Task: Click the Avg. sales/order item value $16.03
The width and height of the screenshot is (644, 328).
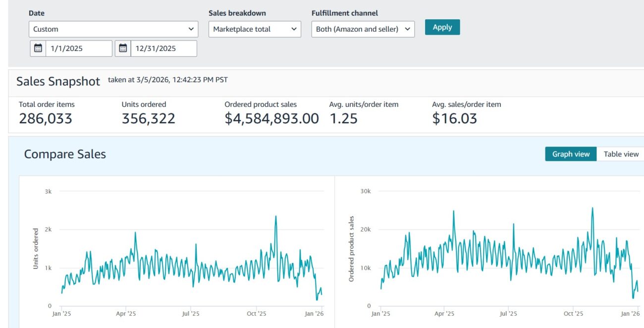Action: tap(454, 119)
